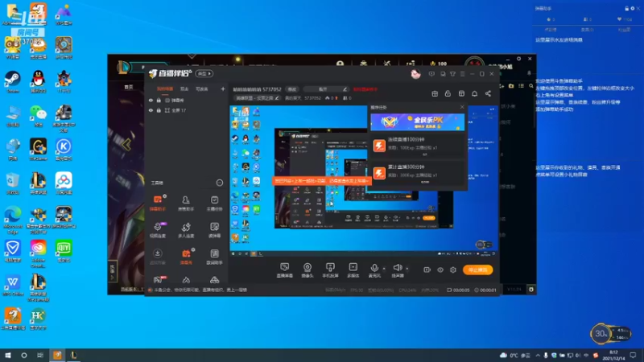Toggle lock on 弹幕秀 source
This screenshot has width=644, height=362.
159,100
